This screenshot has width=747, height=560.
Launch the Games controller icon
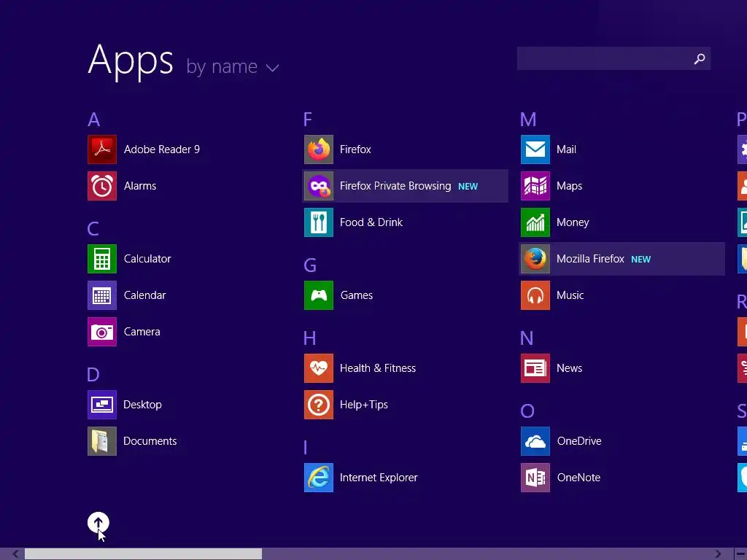pyautogui.click(x=319, y=295)
